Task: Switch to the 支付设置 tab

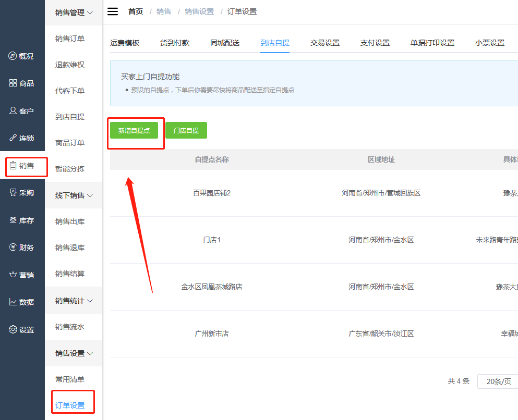Action: click(375, 43)
